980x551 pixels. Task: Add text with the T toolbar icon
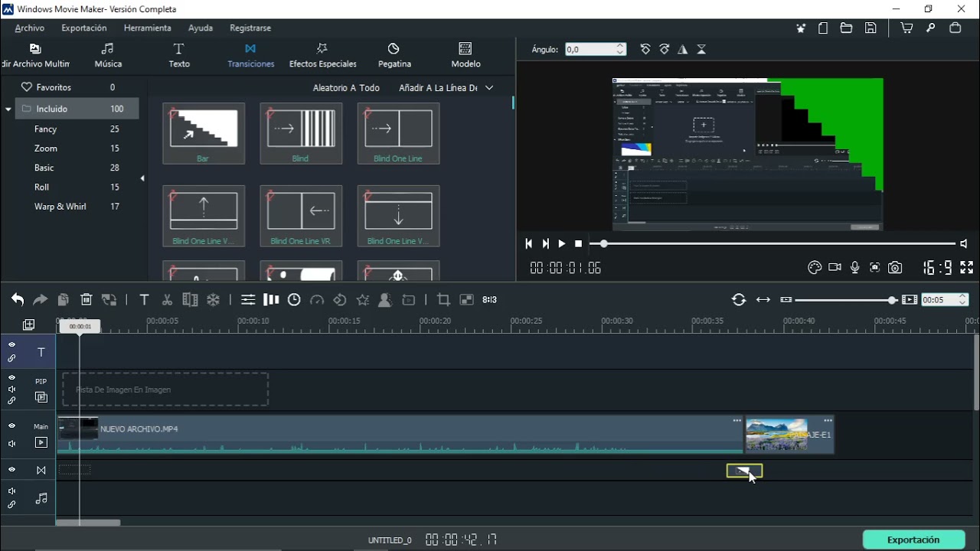click(144, 300)
